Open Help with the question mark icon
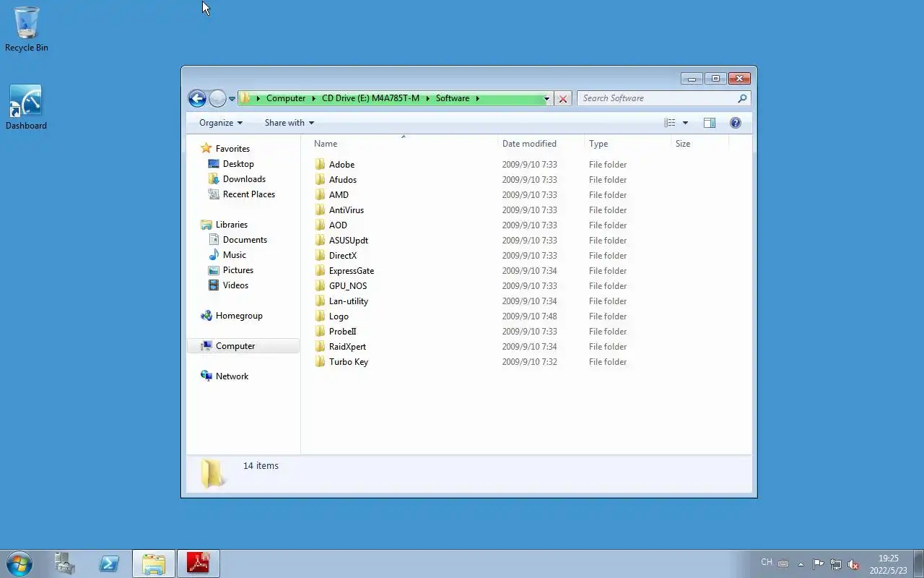 pos(736,123)
